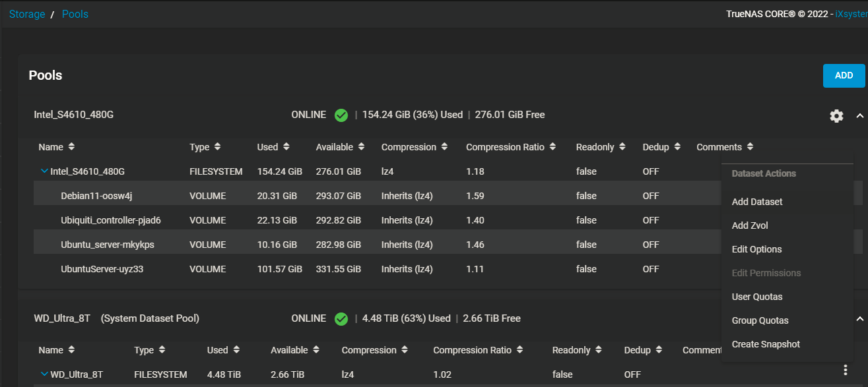Click the 154.24 GiB (36%) Used summary
Image resolution: width=868 pixels, height=387 pixels.
click(x=413, y=115)
